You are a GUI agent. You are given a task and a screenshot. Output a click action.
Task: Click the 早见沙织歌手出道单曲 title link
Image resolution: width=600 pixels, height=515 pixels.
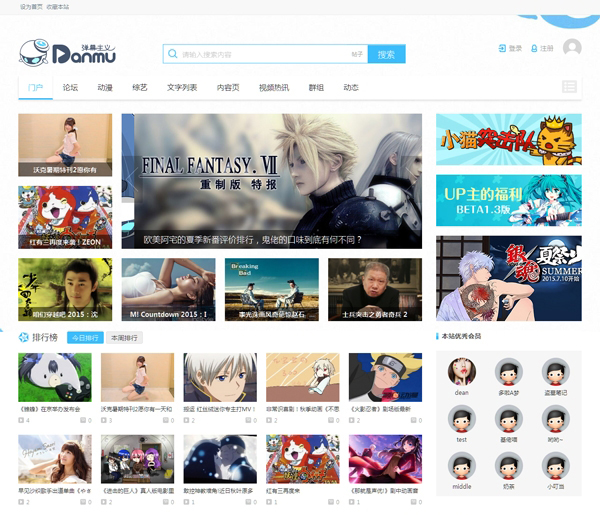(55, 491)
